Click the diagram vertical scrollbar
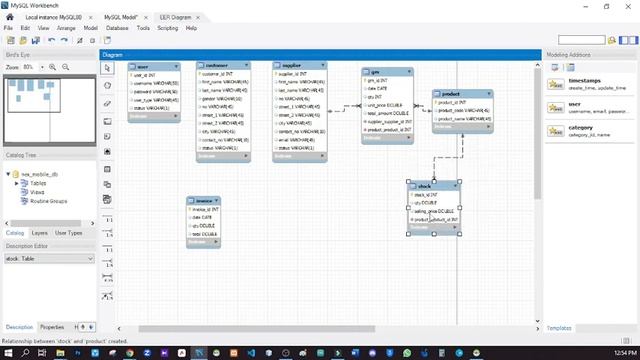 pyautogui.click(x=538, y=134)
